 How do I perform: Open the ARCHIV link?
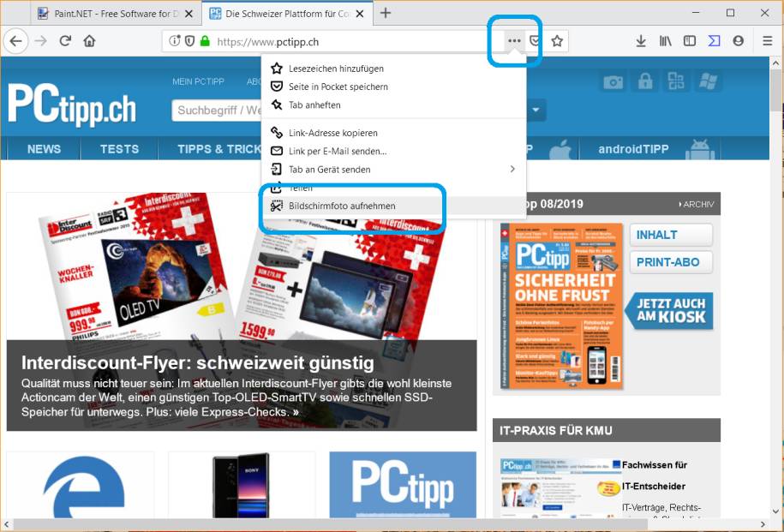pyautogui.click(x=697, y=205)
